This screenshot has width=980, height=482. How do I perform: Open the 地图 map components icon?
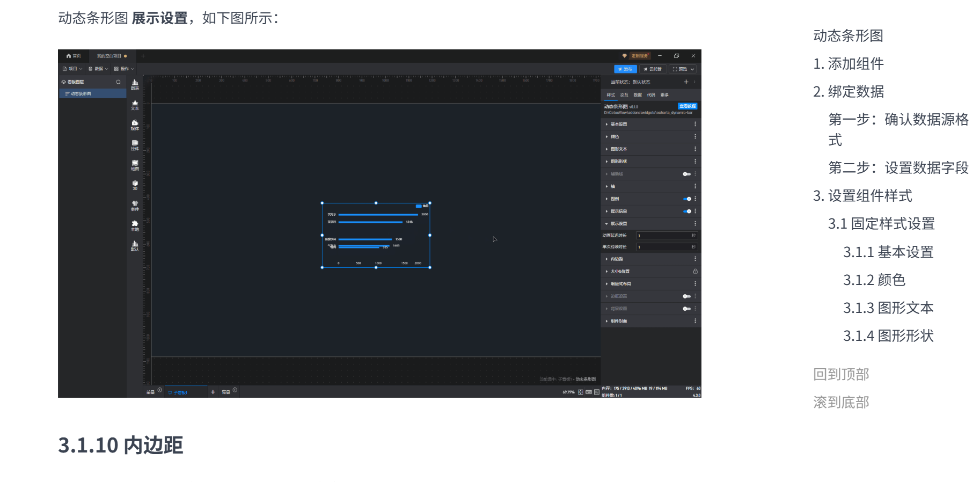[135, 165]
